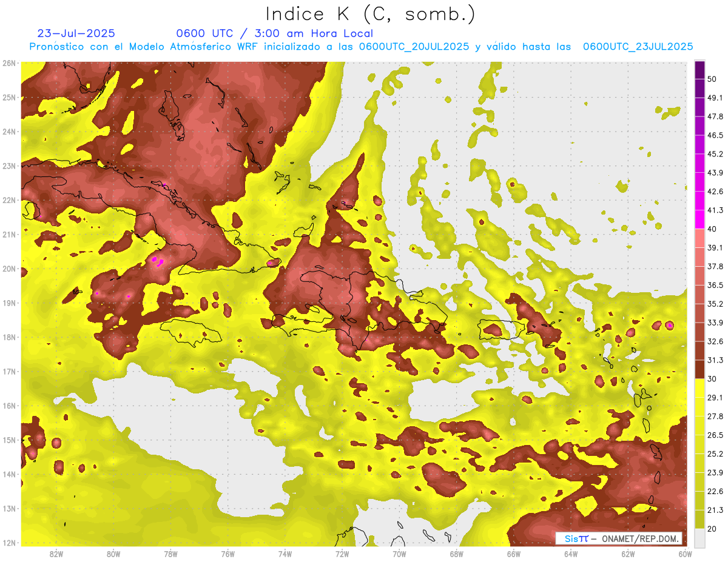Select the "22N" latitude label
Image resolution: width=728 pixels, height=562 pixels.
point(8,200)
